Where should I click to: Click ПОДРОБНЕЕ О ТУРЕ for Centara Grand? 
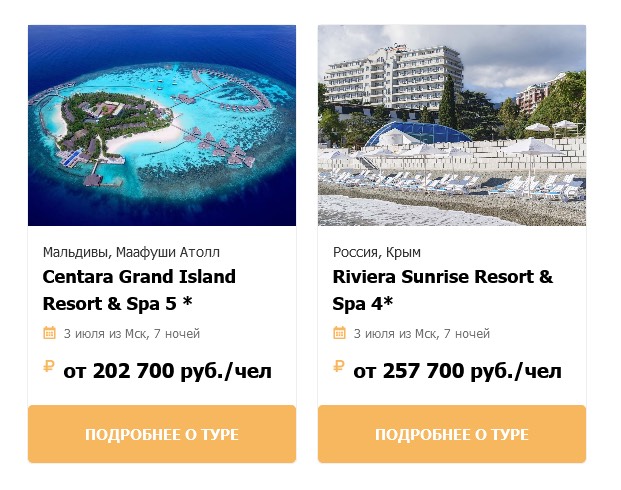pyautogui.click(x=162, y=434)
